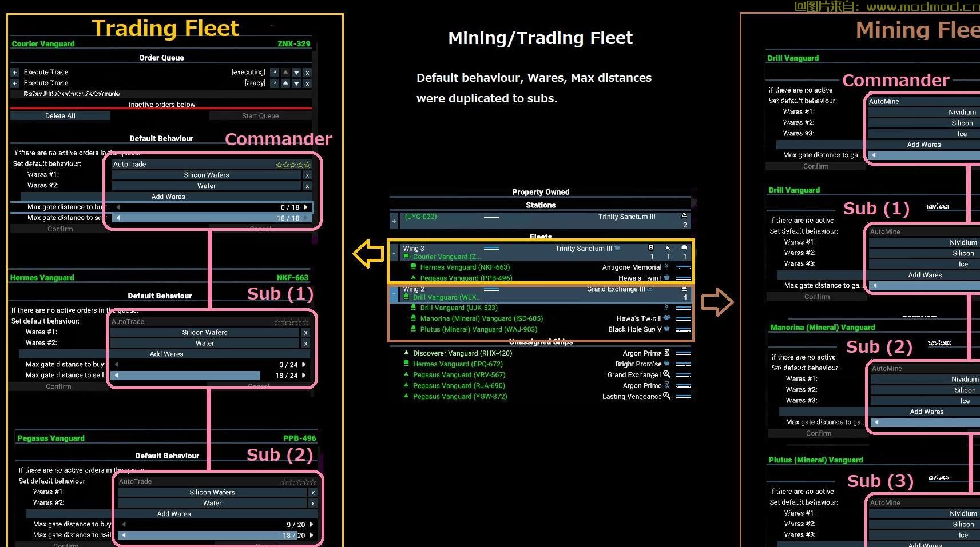Click the asterisk icon on the executing order
Viewport: 980px width, 547px height.
(x=275, y=73)
